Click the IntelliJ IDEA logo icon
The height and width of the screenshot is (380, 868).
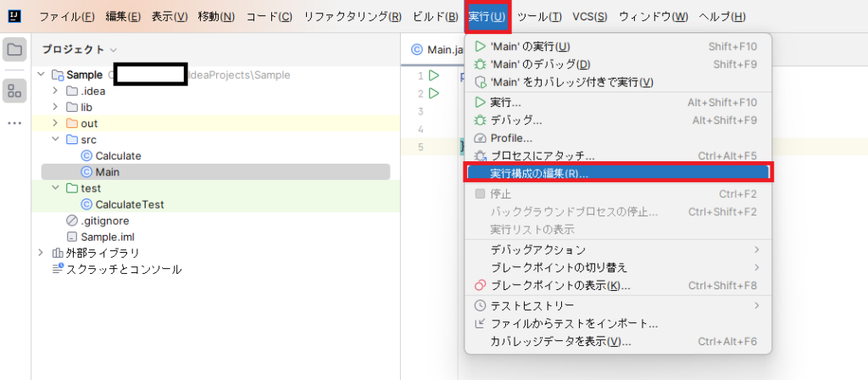(15, 16)
